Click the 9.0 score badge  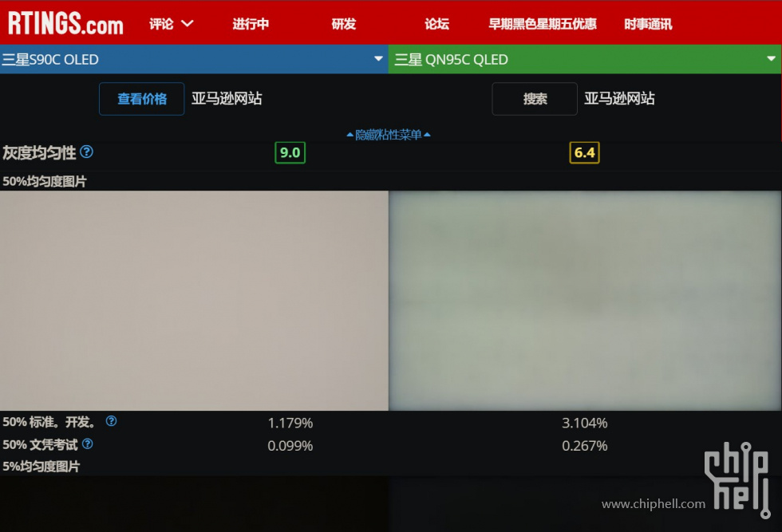coord(290,152)
